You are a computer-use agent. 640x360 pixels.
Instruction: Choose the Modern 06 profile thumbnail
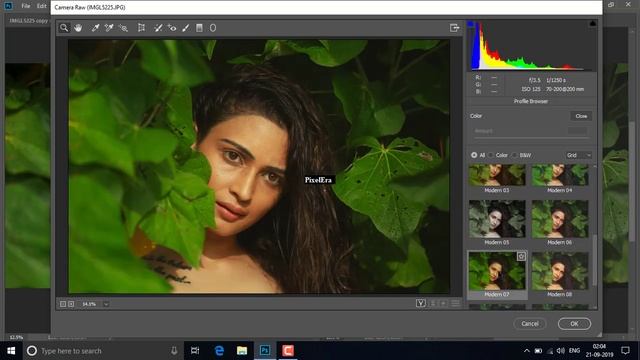560,219
